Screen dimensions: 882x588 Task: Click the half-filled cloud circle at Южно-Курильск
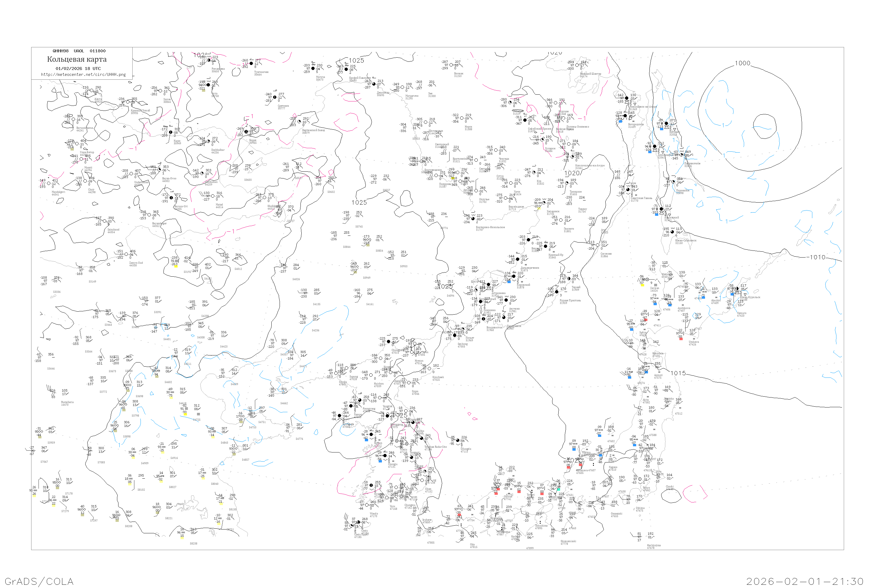737,289
